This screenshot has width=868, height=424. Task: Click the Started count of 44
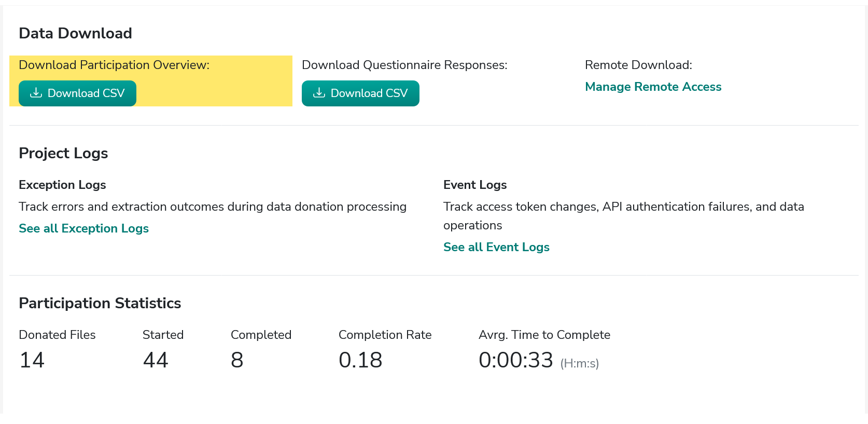[156, 360]
